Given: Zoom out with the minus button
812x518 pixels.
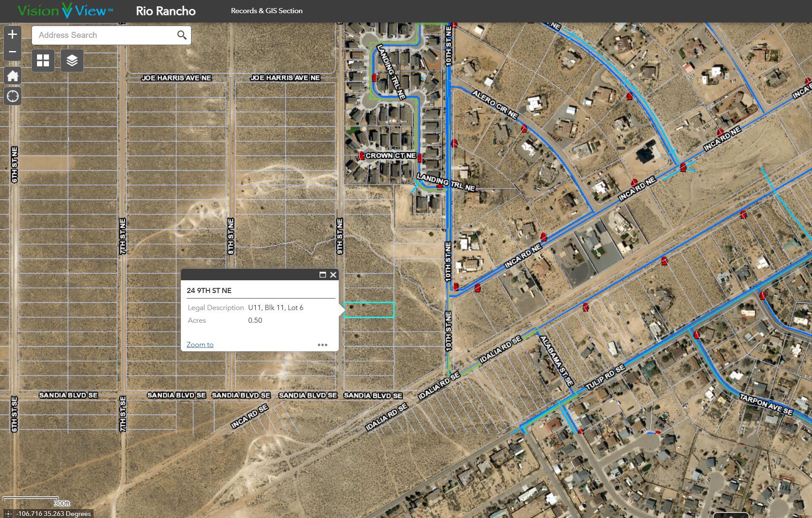Looking at the screenshot, I should click(12, 52).
